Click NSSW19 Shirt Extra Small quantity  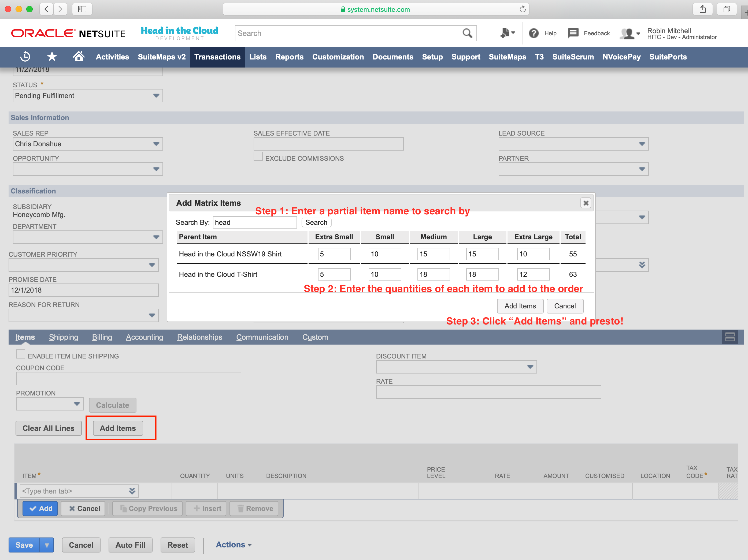(334, 254)
